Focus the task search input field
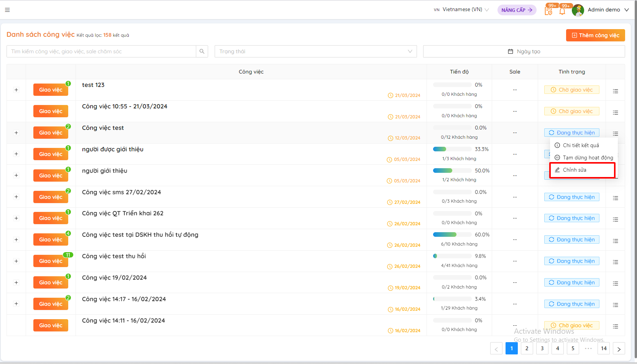Image resolution: width=637 pixels, height=364 pixels. [101, 51]
